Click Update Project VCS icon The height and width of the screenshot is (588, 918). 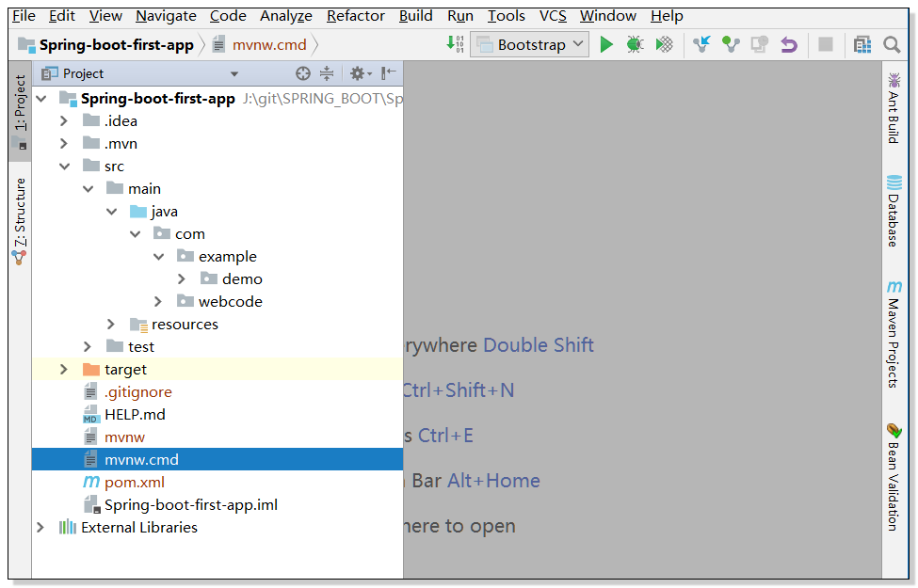[x=701, y=43]
